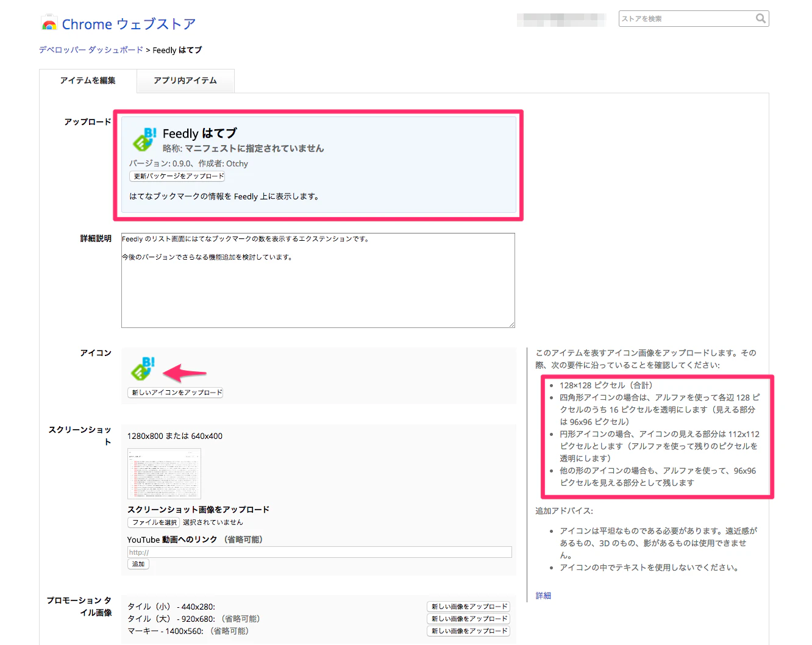Click the current icon image under アイコン
812x645 pixels.
point(143,369)
